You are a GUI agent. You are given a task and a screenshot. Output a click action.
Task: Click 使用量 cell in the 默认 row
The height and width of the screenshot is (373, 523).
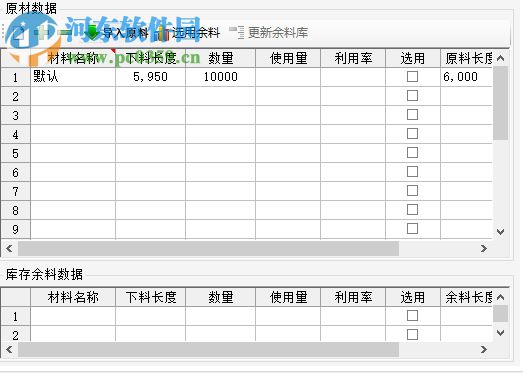(288, 77)
